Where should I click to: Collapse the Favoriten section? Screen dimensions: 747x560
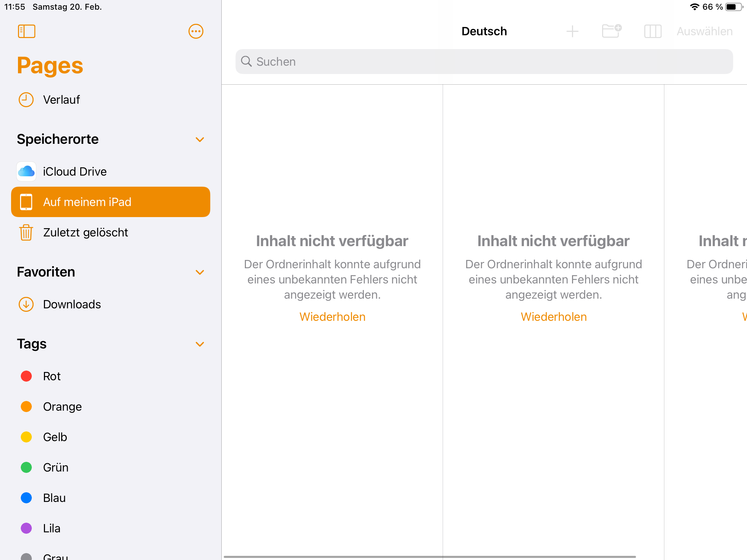pyautogui.click(x=200, y=272)
